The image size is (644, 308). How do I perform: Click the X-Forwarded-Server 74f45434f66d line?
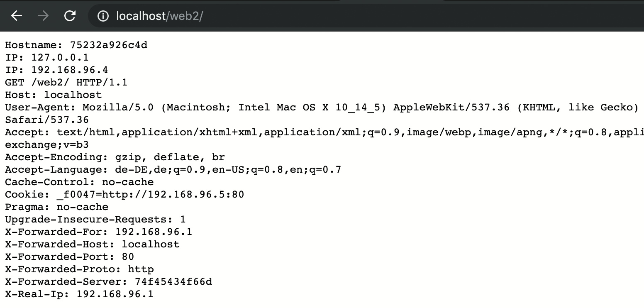(x=109, y=282)
